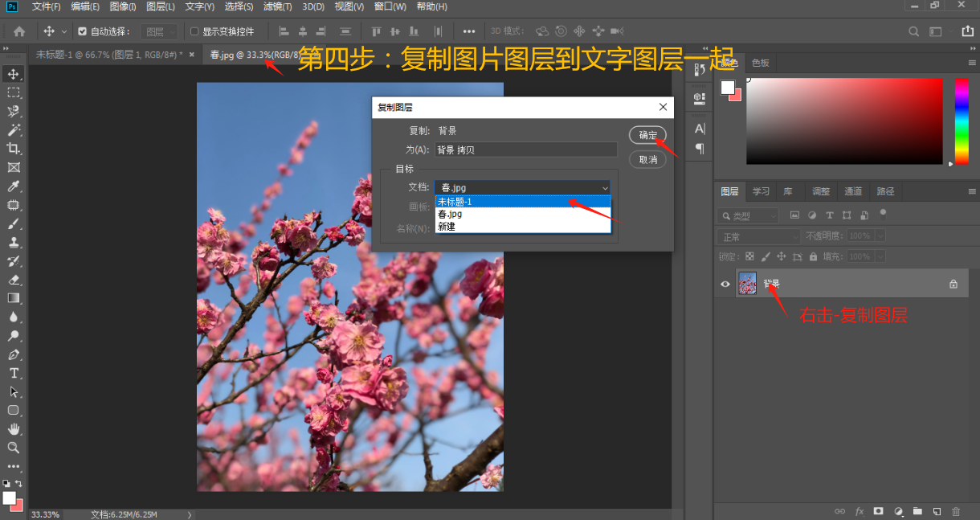The image size is (980, 520).
Task: Select the Clone Stamp tool
Action: 14,242
